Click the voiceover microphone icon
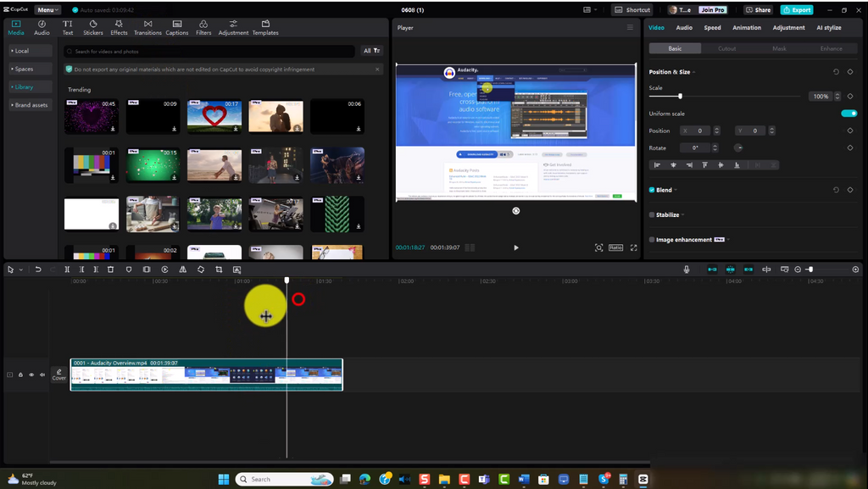 (x=687, y=269)
